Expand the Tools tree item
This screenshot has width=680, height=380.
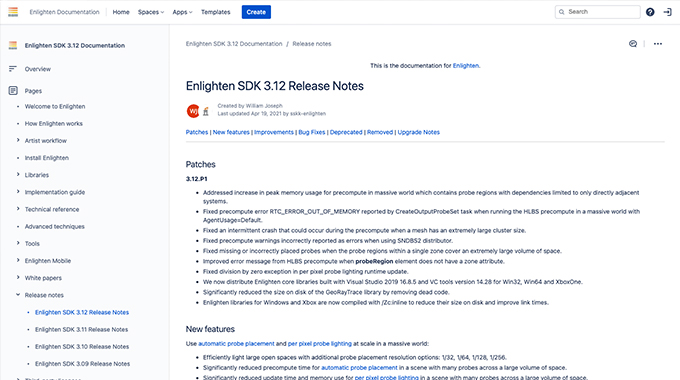click(18, 243)
